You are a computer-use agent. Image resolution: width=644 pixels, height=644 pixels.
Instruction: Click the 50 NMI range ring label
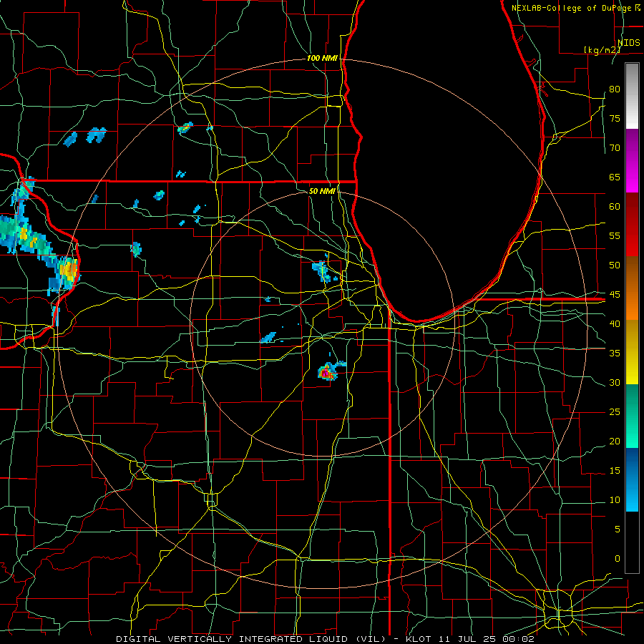(x=321, y=191)
